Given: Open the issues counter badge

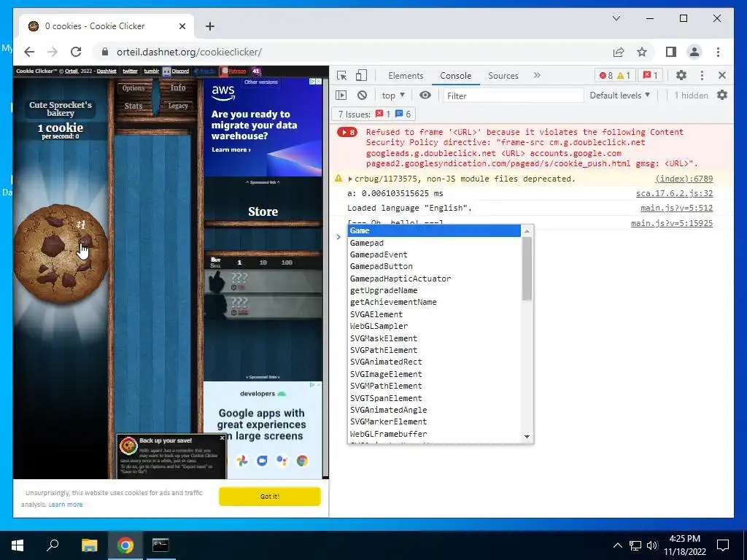Looking at the screenshot, I should 650,76.
